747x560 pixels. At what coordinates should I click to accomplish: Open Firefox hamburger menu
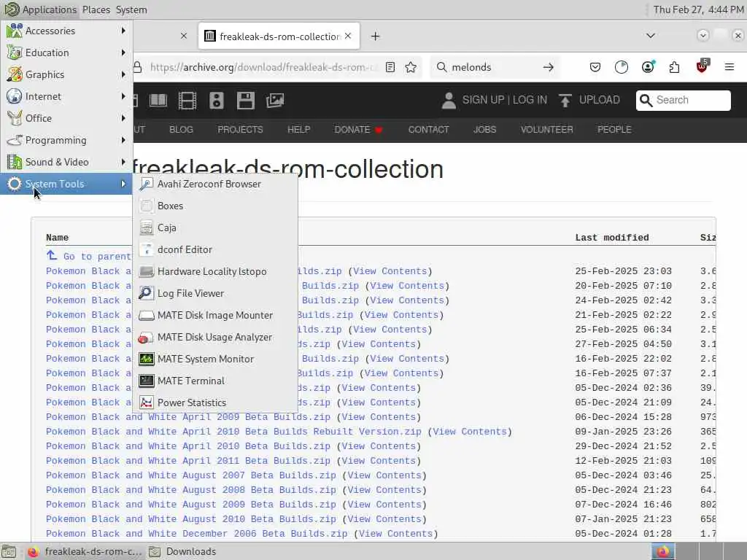coord(729,67)
